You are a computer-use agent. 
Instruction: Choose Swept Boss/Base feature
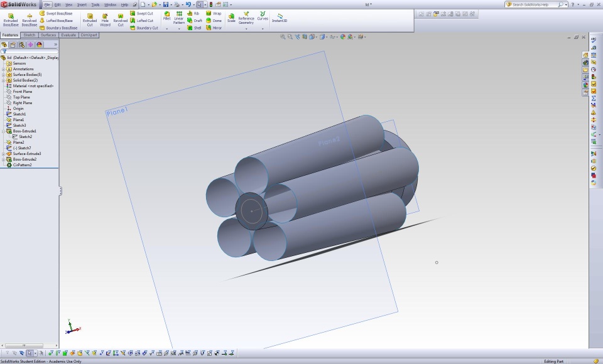tap(56, 13)
